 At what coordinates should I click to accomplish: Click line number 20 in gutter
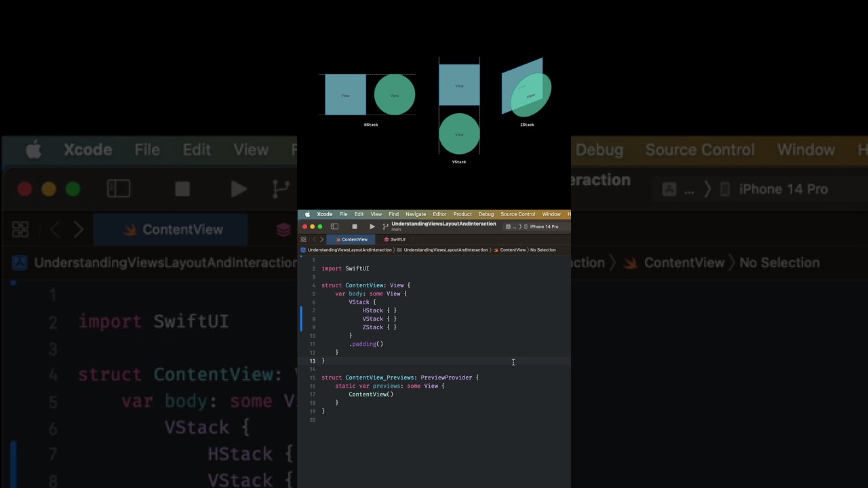coord(312,420)
